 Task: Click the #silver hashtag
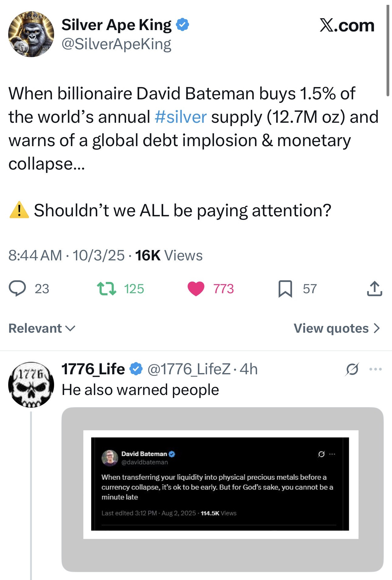click(x=181, y=117)
